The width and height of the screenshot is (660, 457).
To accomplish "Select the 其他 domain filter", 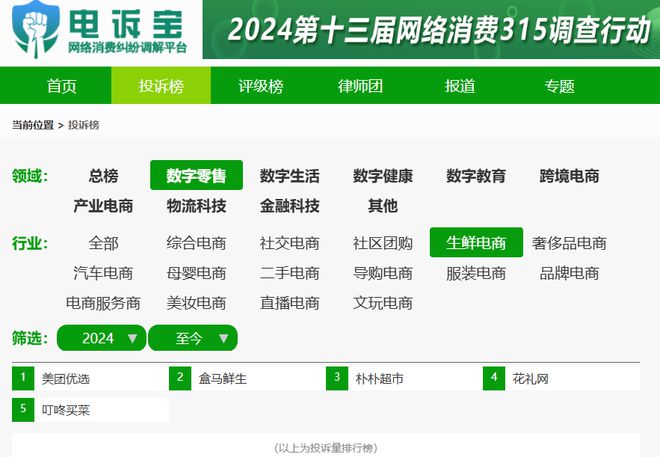I will [383, 206].
